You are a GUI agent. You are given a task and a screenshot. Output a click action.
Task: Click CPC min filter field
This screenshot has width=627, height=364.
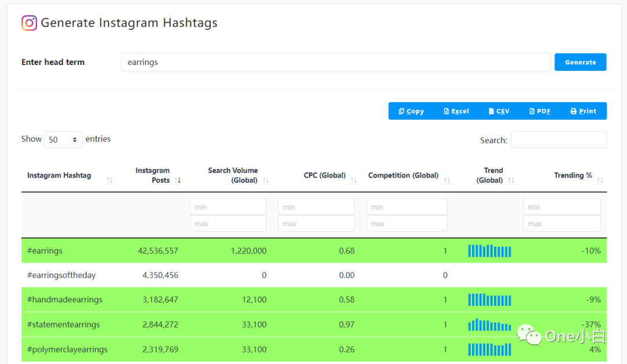tap(316, 207)
